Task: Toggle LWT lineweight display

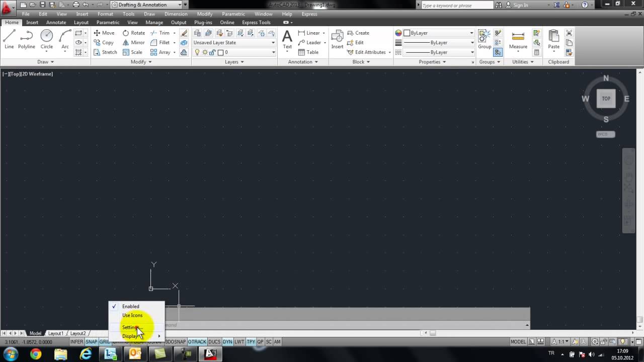Action: (239, 342)
